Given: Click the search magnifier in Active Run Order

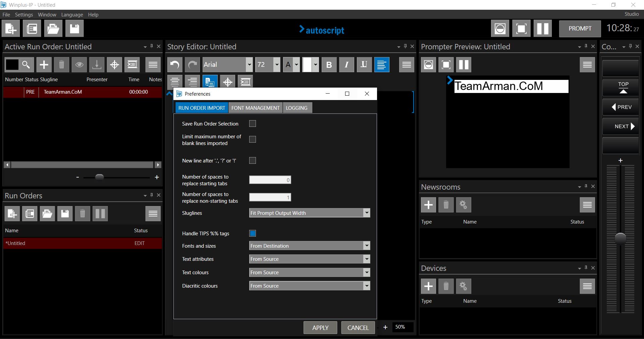Looking at the screenshot, I should coord(26,64).
